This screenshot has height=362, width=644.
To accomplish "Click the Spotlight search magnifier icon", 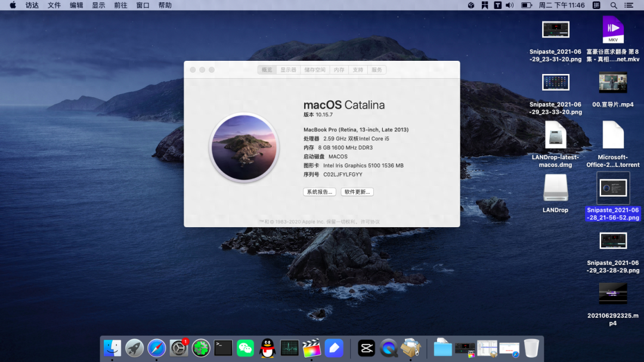I will (614, 5).
